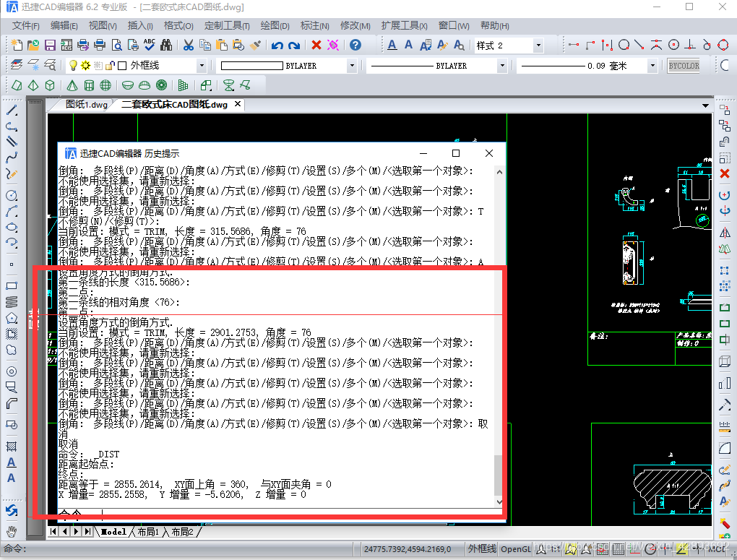The width and height of the screenshot is (737, 560).
Task: Go to last layout tab arrow
Action: point(88,531)
